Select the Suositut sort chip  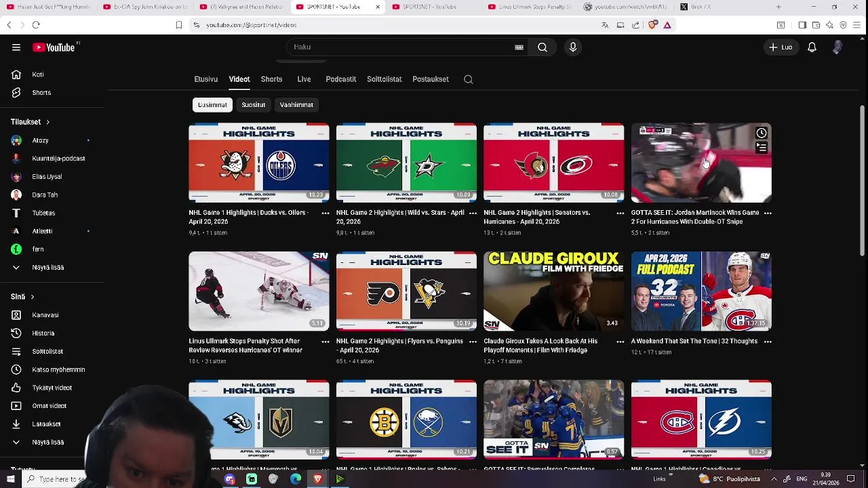[254, 105]
